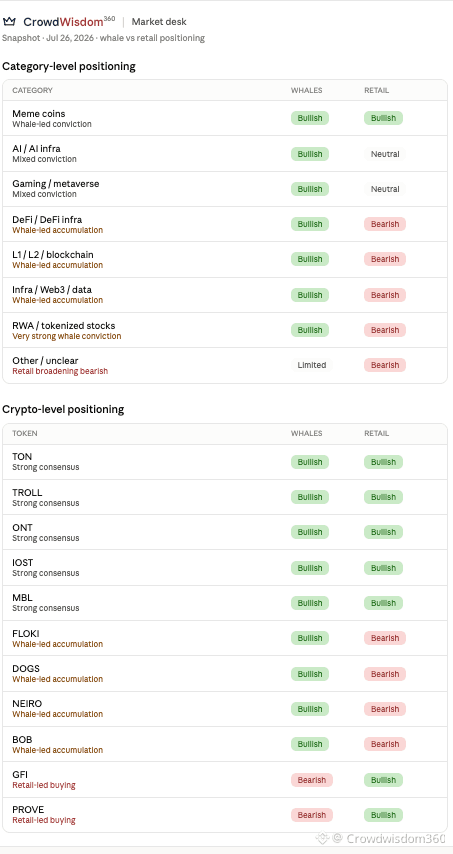The height and width of the screenshot is (854, 453).
Task: Click the WHALES column header in category table
Action: [x=307, y=90]
